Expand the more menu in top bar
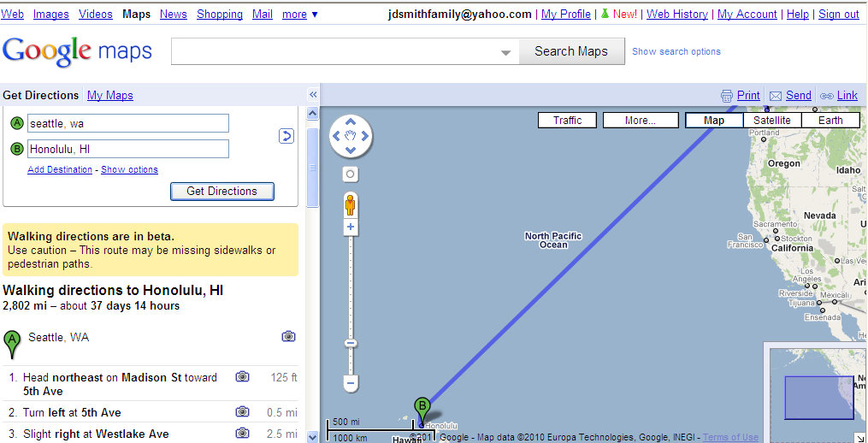 click(300, 15)
